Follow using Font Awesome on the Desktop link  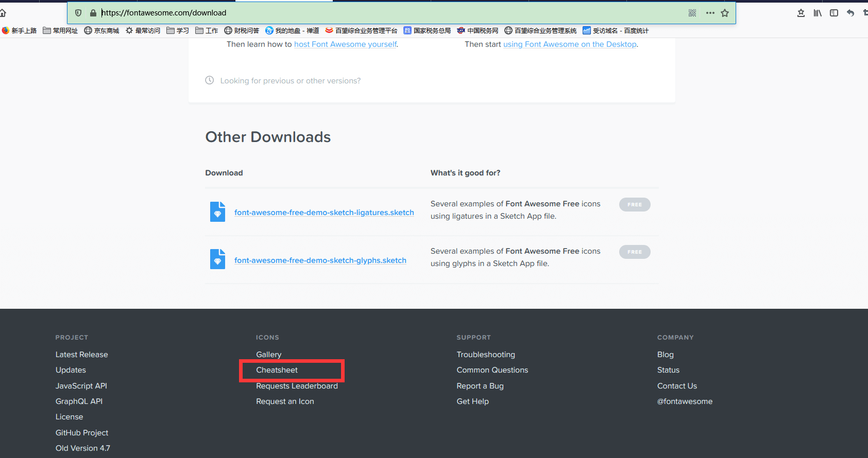point(570,44)
